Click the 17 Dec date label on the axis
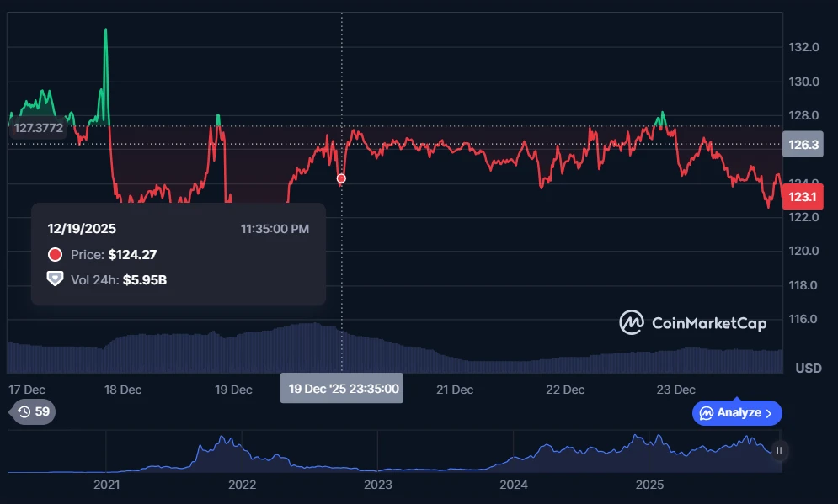Screen dimensions: 838x504 (x=26, y=390)
